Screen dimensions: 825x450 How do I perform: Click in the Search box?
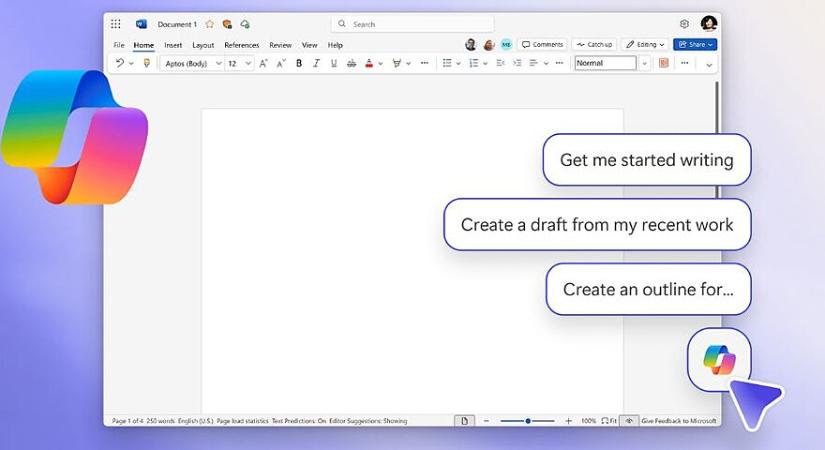pyautogui.click(x=412, y=24)
